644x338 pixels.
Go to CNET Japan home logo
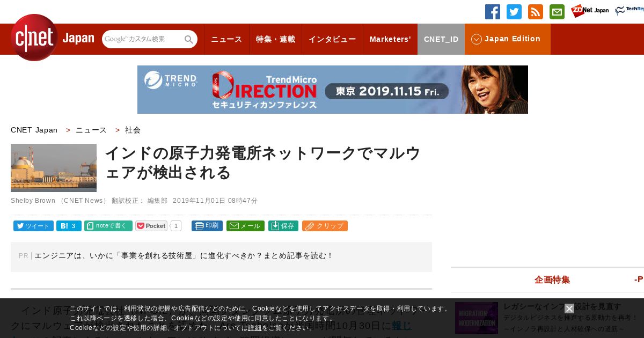pos(52,38)
